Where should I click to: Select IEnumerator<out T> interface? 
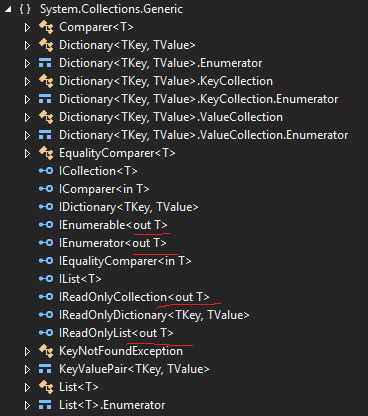[113, 243]
